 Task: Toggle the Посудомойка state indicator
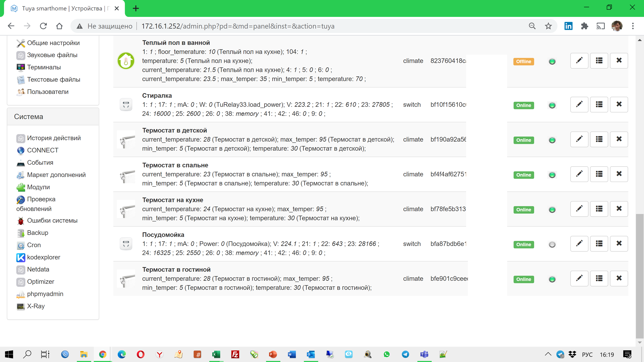[x=552, y=244]
